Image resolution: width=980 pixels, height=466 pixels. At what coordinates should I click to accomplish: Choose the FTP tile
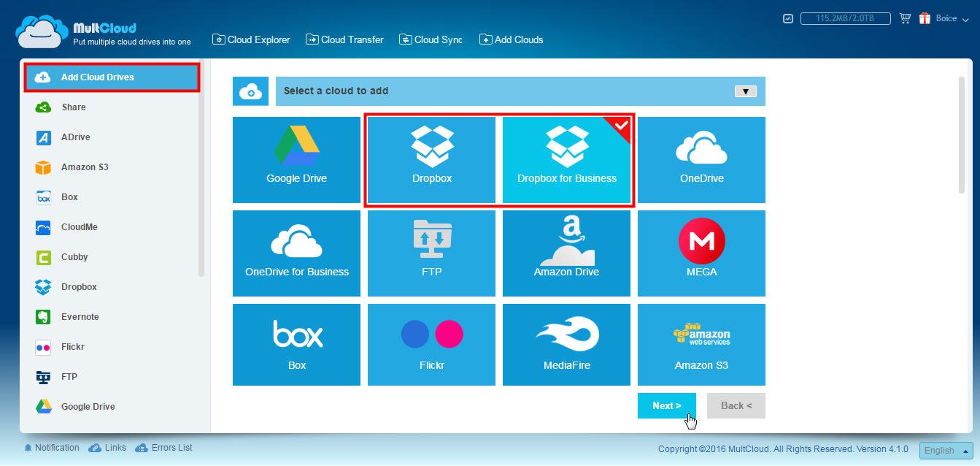point(431,253)
